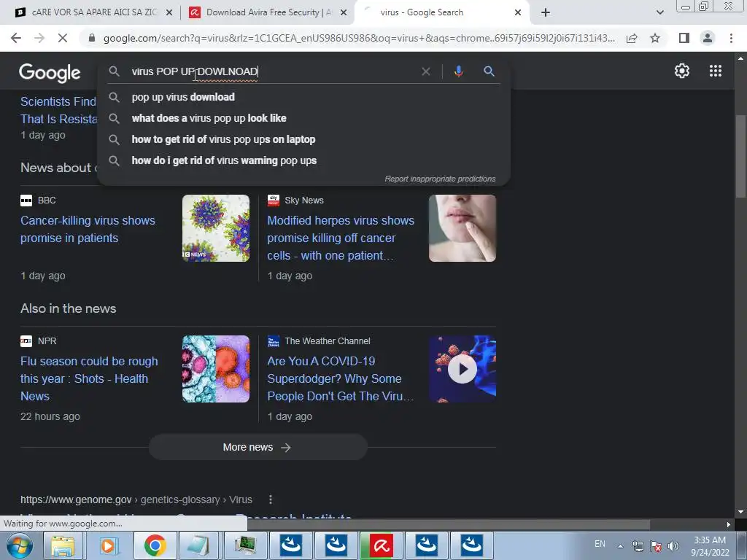747x560 pixels.
Task: Click the vertical page scrollbar thumb
Action: click(740, 156)
